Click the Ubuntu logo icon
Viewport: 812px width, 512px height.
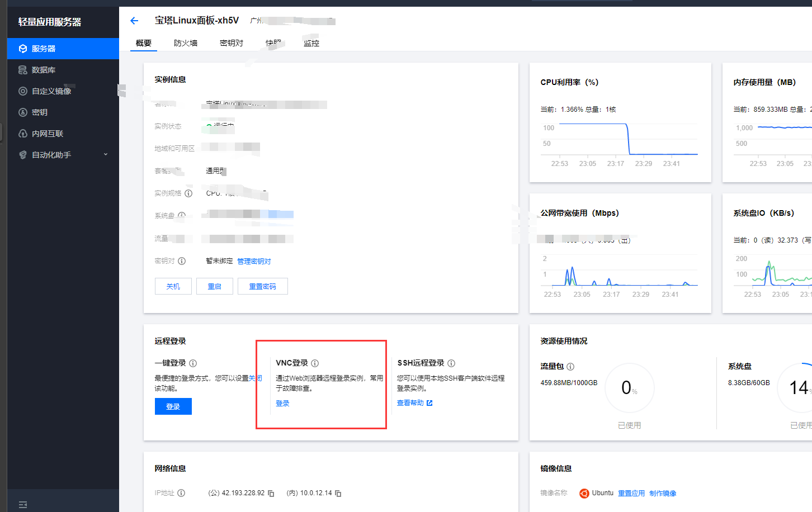pos(584,494)
